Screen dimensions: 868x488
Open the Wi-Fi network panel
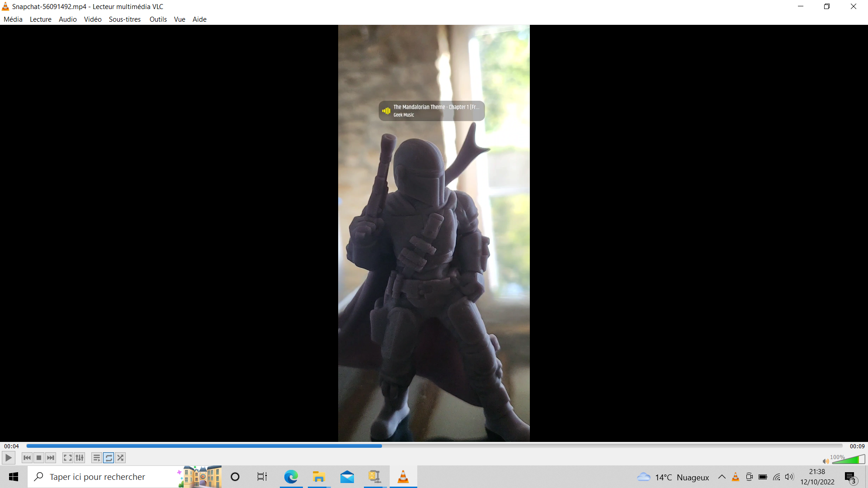tap(776, 477)
